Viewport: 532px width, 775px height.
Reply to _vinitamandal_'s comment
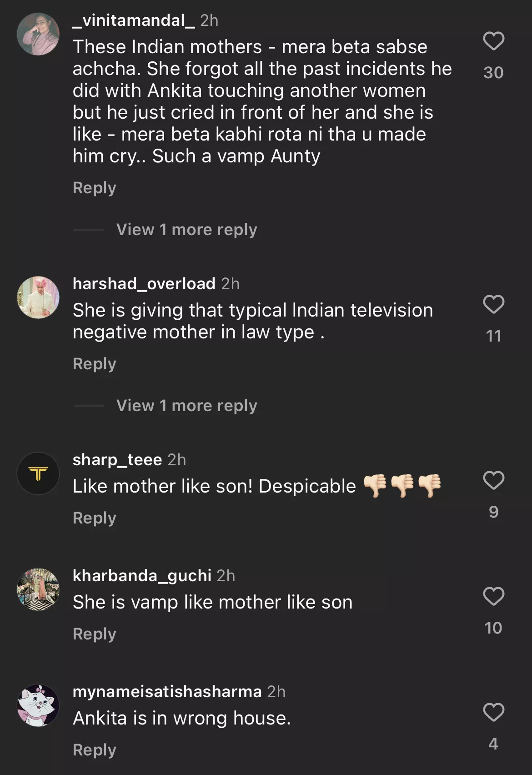pyautogui.click(x=95, y=188)
